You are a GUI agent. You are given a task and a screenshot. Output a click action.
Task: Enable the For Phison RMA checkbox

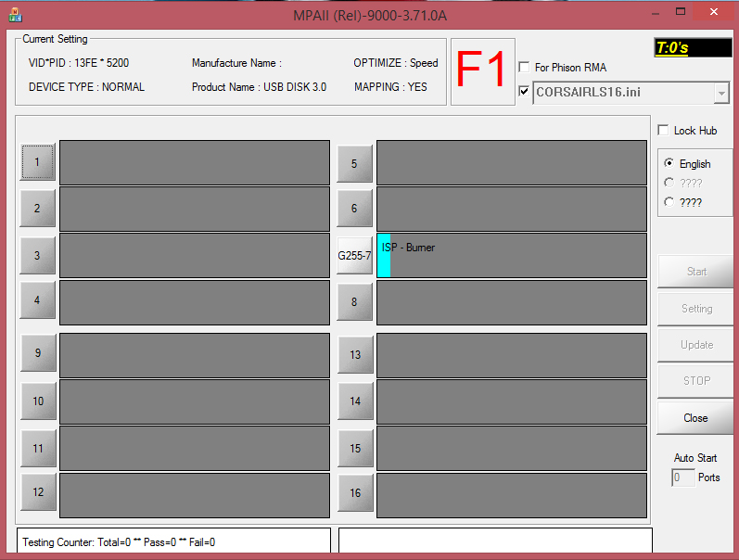[525, 68]
